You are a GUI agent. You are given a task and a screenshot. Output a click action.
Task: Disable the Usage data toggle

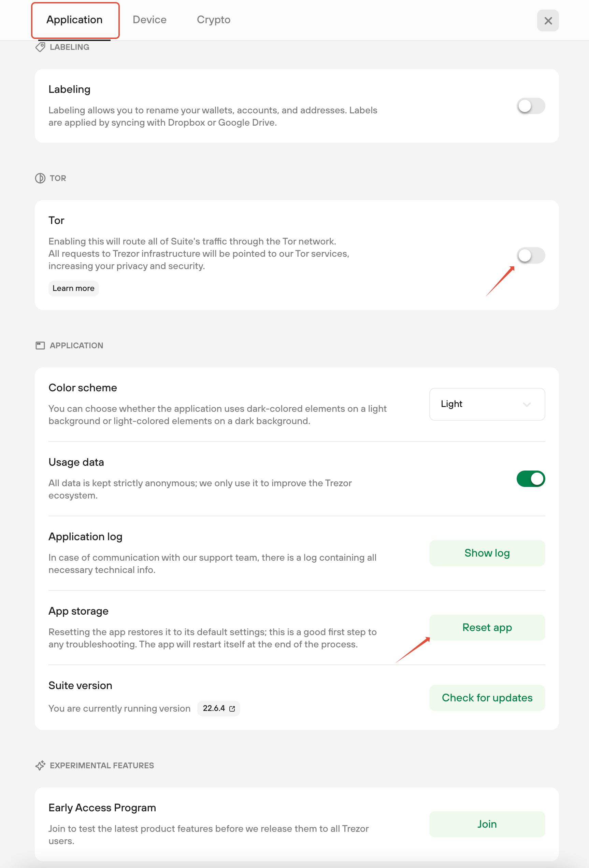(x=530, y=479)
